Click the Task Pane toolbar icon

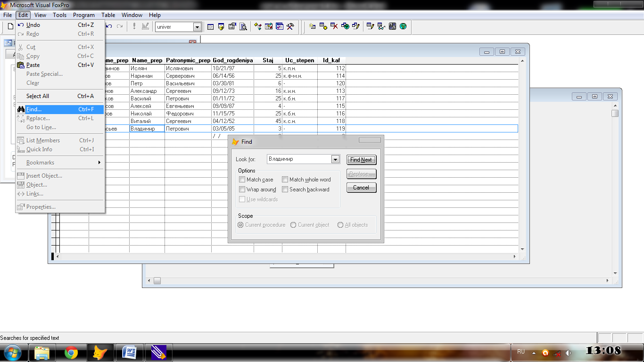click(x=280, y=27)
